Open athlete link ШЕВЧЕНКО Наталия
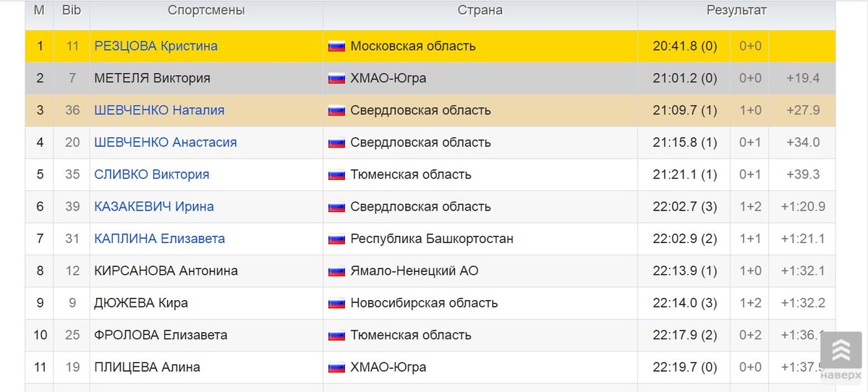 159,110
